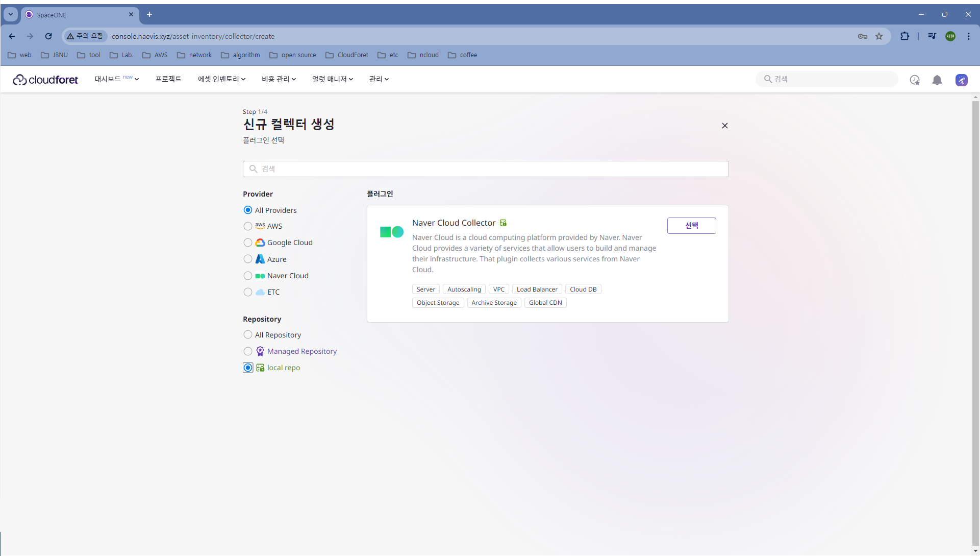Open the browser extensions puzzle icon

coord(904,36)
